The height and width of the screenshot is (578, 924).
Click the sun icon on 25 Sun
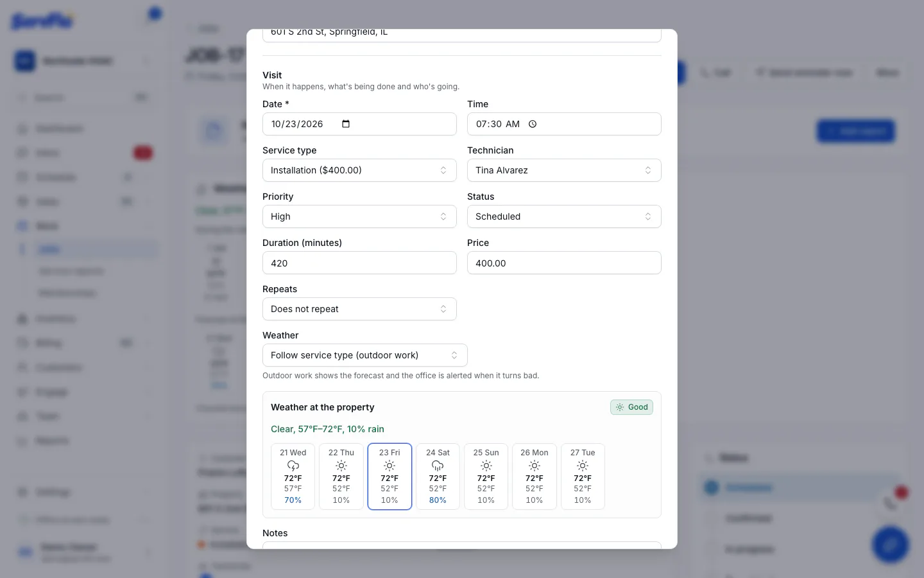(x=486, y=466)
